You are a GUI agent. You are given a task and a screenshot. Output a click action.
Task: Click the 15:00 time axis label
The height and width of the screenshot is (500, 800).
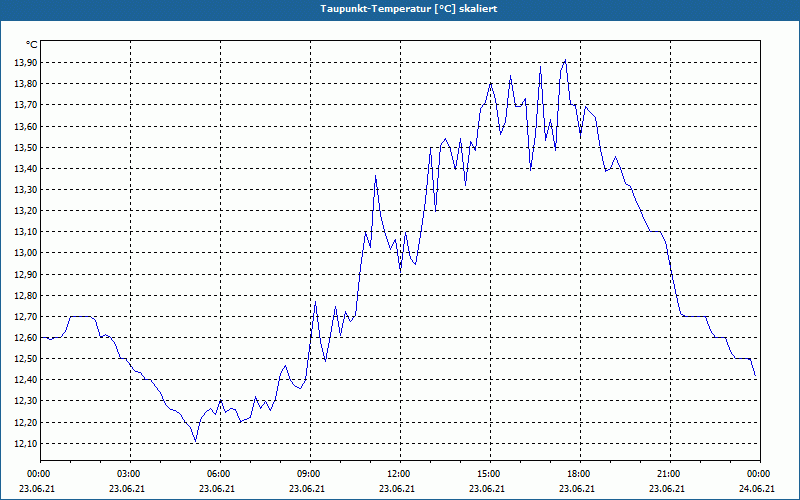pos(490,474)
